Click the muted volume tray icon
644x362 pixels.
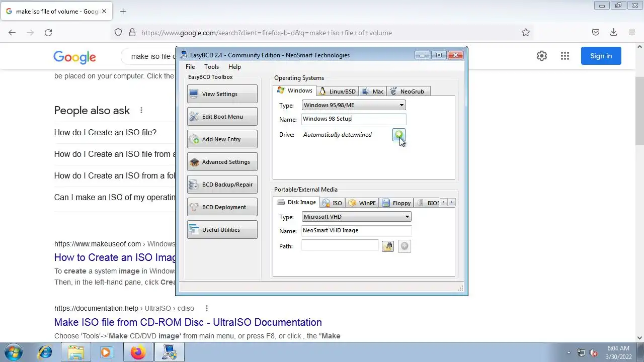point(593,352)
